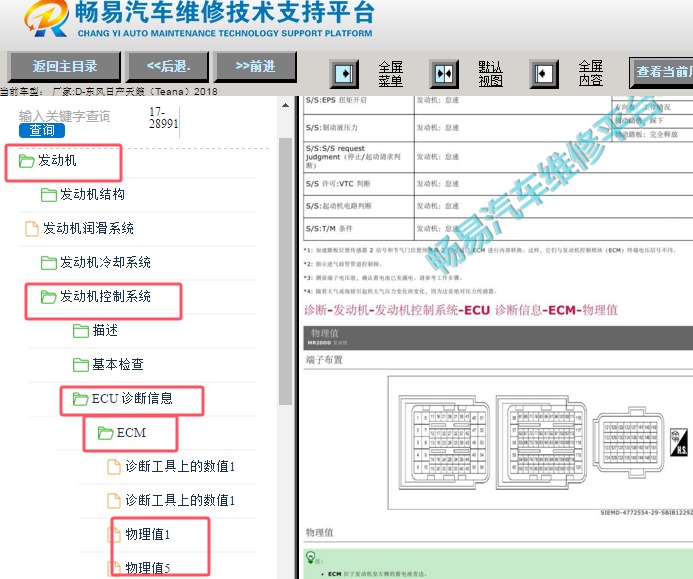Viewport: 693px width, 579px height.
Task: Click the S/S:S/S request judgment cell
Action: coord(358,156)
